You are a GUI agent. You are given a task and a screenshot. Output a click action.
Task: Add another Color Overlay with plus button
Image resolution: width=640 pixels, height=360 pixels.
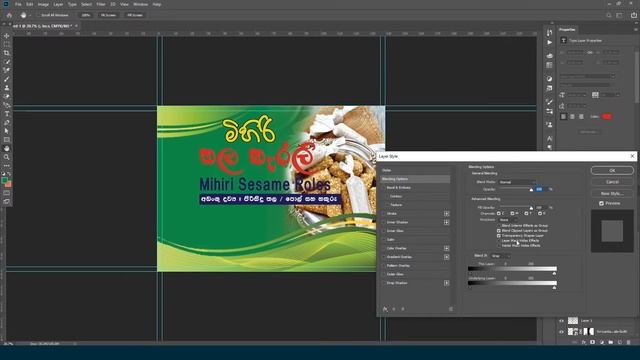pyautogui.click(x=447, y=248)
